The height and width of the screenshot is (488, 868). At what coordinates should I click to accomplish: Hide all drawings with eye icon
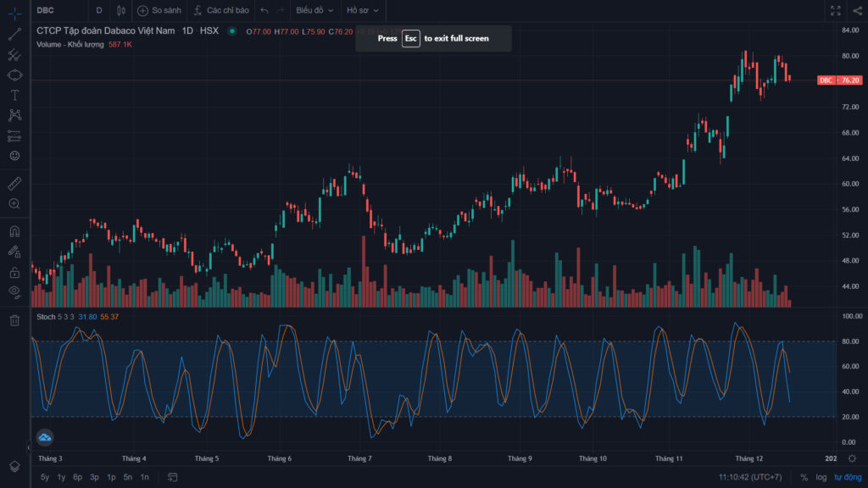(15, 292)
